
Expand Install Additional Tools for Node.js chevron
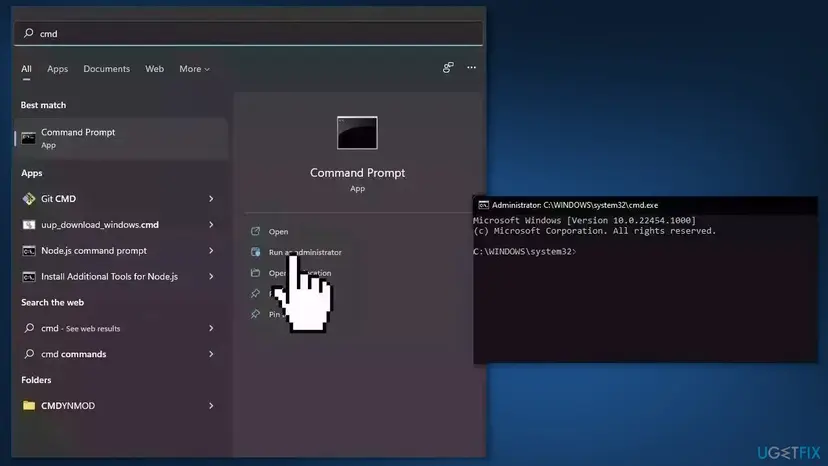(x=211, y=276)
